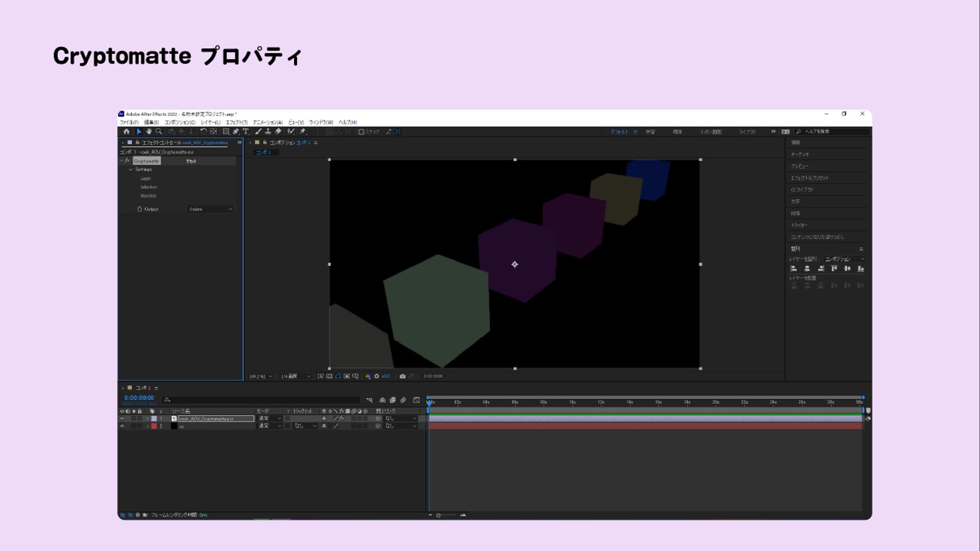
Task: Hide the vook_AOV_Cryptomatte layer visibility eye
Action: click(x=121, y=418)
